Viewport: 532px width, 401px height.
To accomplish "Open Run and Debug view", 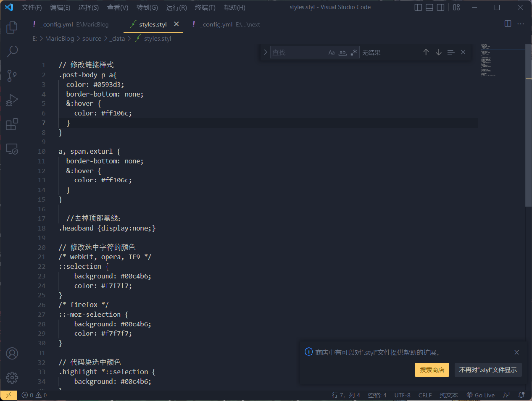I will (12, 100).
